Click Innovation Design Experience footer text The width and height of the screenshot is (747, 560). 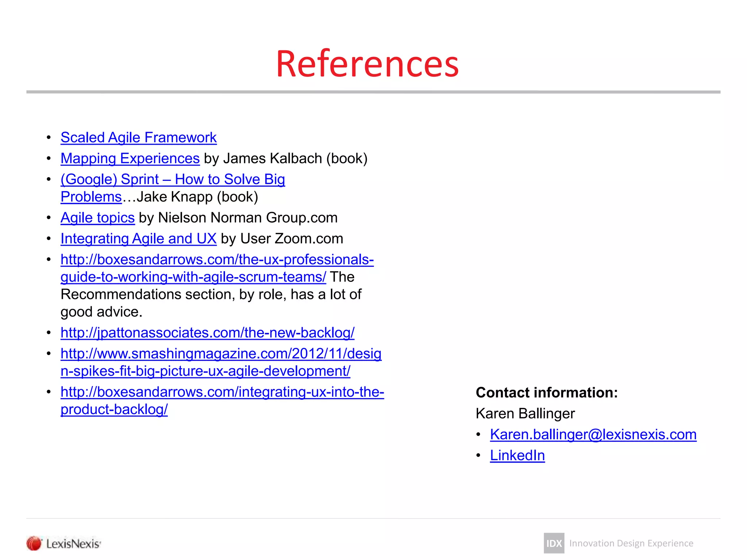tap(631, 543)
